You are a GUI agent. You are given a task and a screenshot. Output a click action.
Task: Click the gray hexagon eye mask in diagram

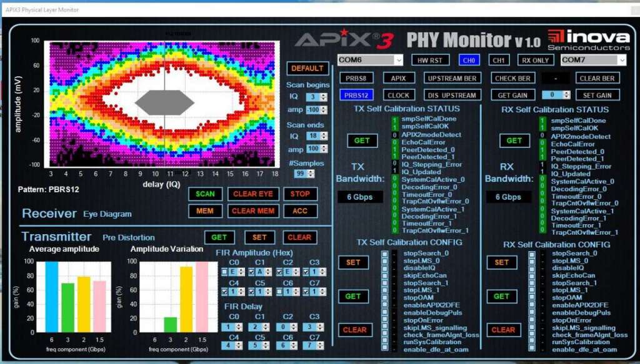pyautogui.click(x=164, y=102)
